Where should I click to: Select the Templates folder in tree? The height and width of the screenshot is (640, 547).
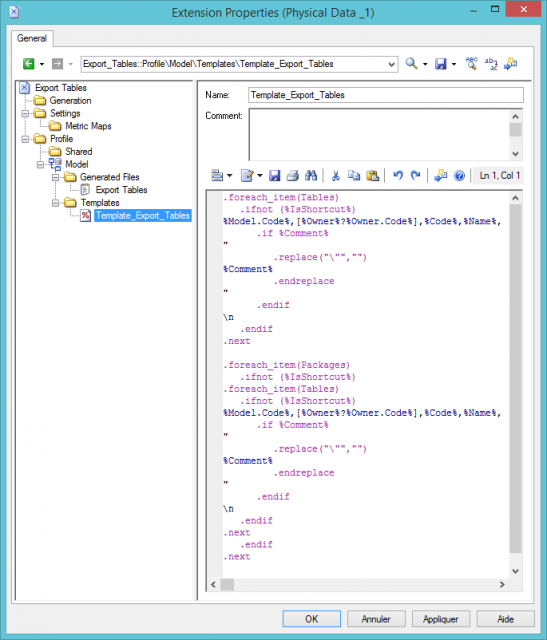coord(100,202)
